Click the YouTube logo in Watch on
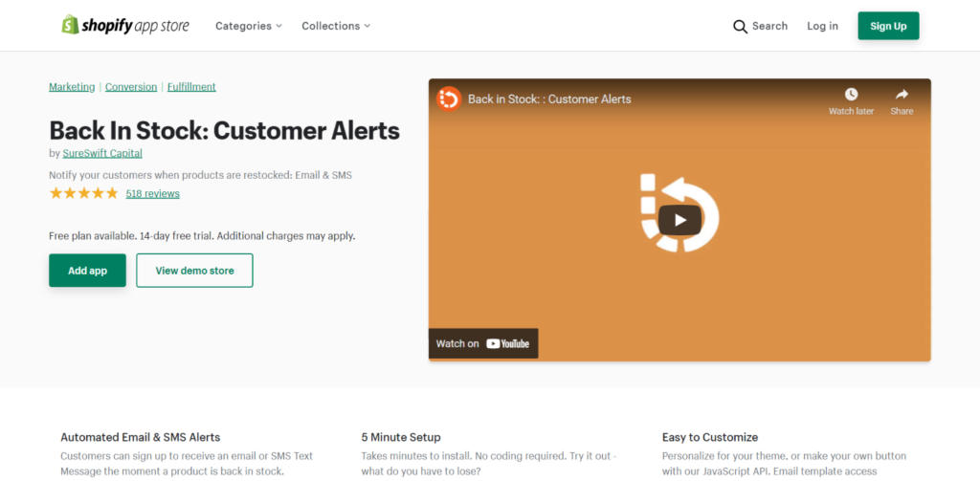The width and height of the screenshot is (980, 481). (x=507, y=343)
